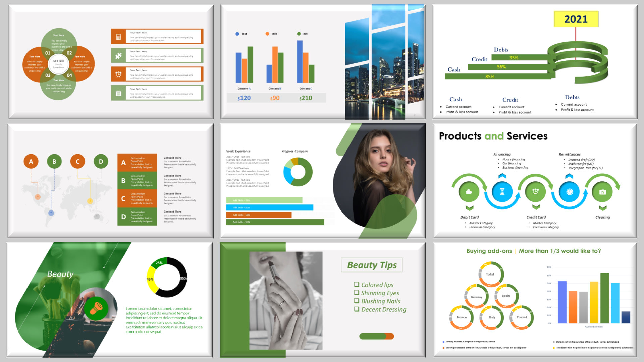Click the Work Experience heading
Image resolution: width=644 pixels, height=362 pixels.
(x=238, y=151)
